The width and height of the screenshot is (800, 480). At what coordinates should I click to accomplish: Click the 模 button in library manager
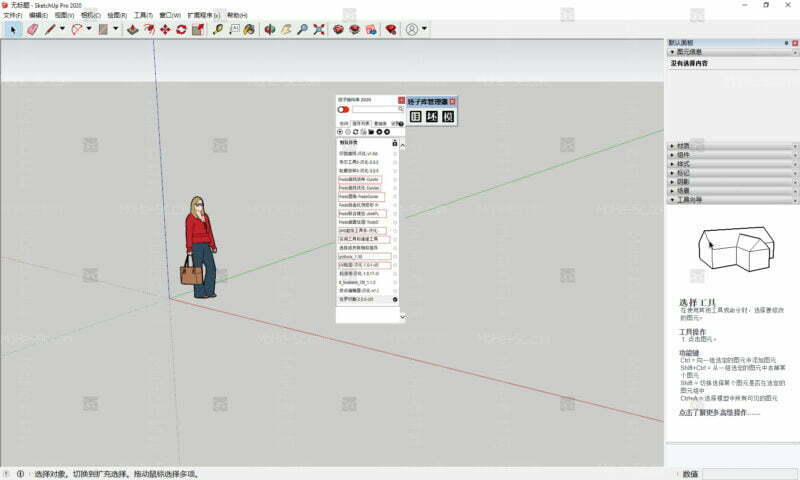[449, 117]
